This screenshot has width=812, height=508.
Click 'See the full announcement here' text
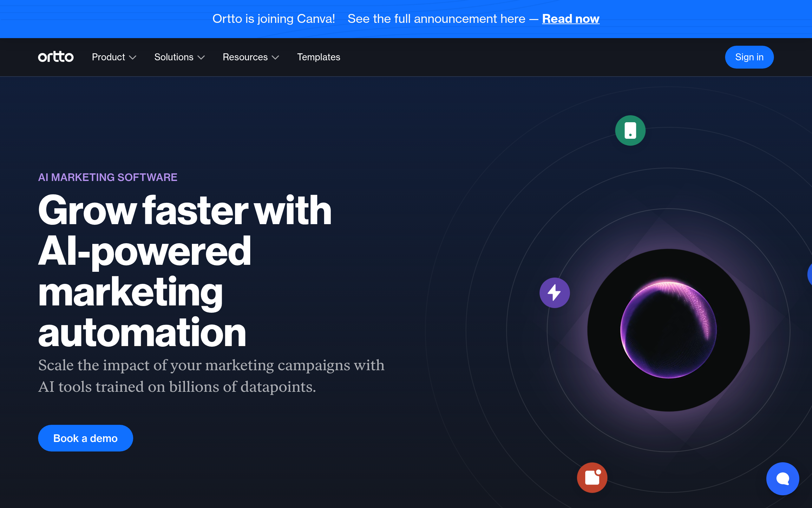pyautogui.click(x=436, y=19)
